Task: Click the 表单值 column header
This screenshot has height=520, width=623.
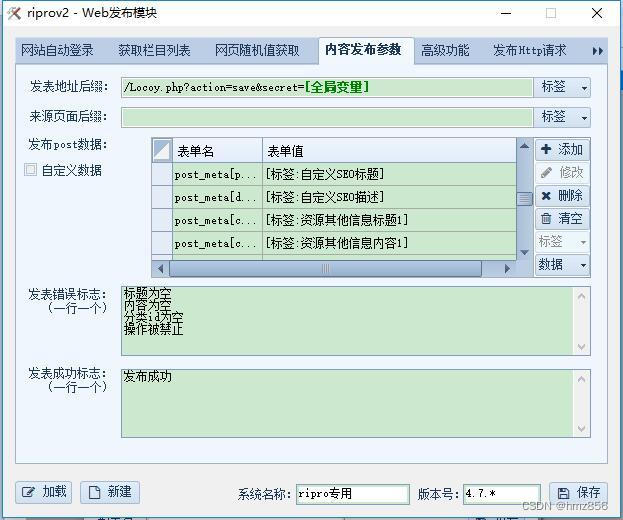Action: [389, 151]
